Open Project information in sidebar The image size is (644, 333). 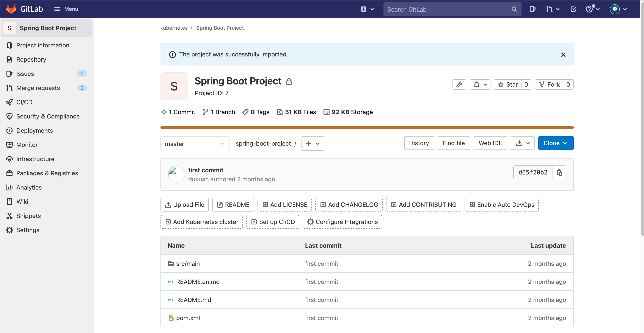47,45
